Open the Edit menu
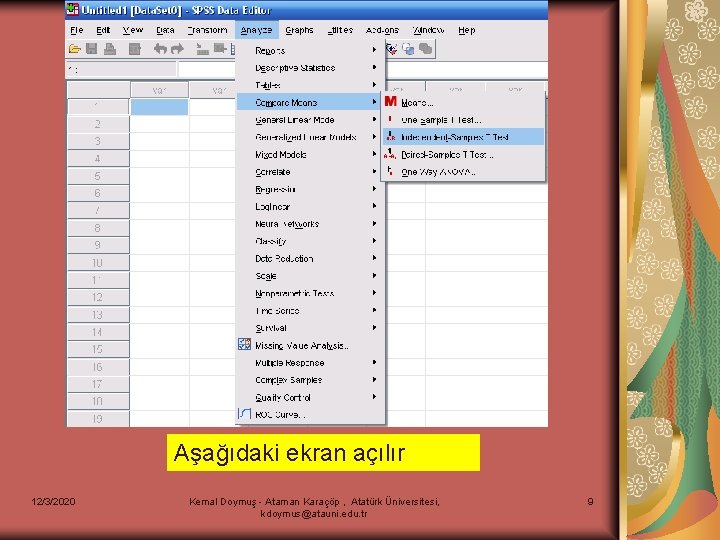Image resolution: width=720 pixels, height=540 pixels. point(103,30)
